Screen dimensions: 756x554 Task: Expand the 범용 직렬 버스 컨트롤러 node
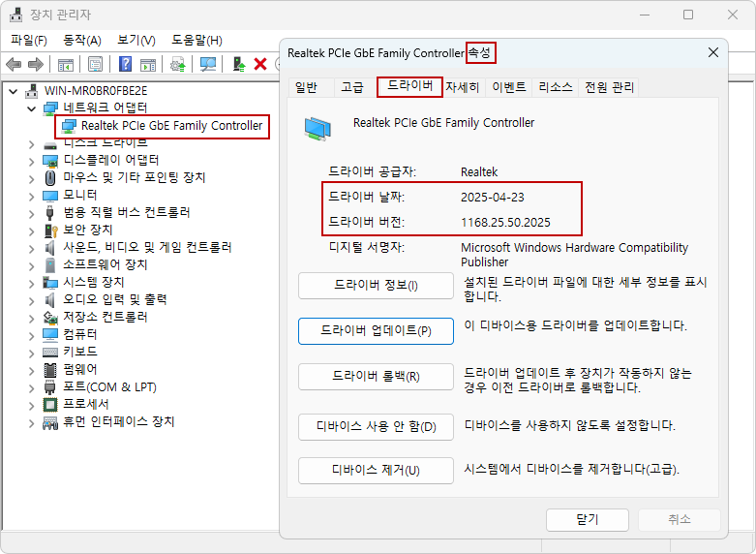coord(31,214)
